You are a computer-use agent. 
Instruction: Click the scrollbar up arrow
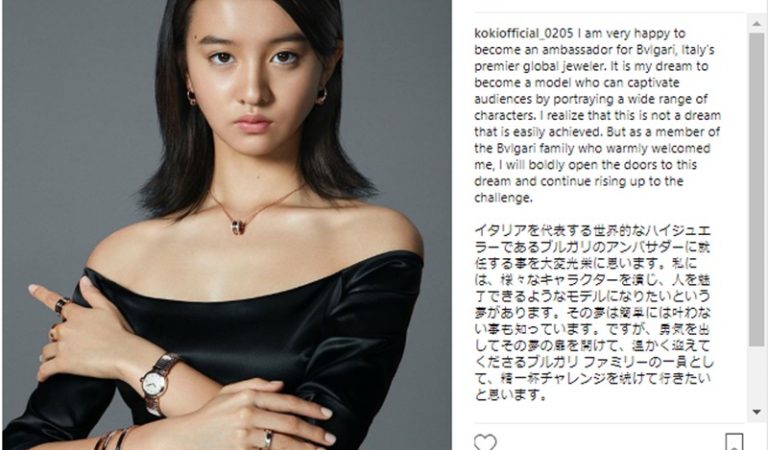[x=757, y=24]
